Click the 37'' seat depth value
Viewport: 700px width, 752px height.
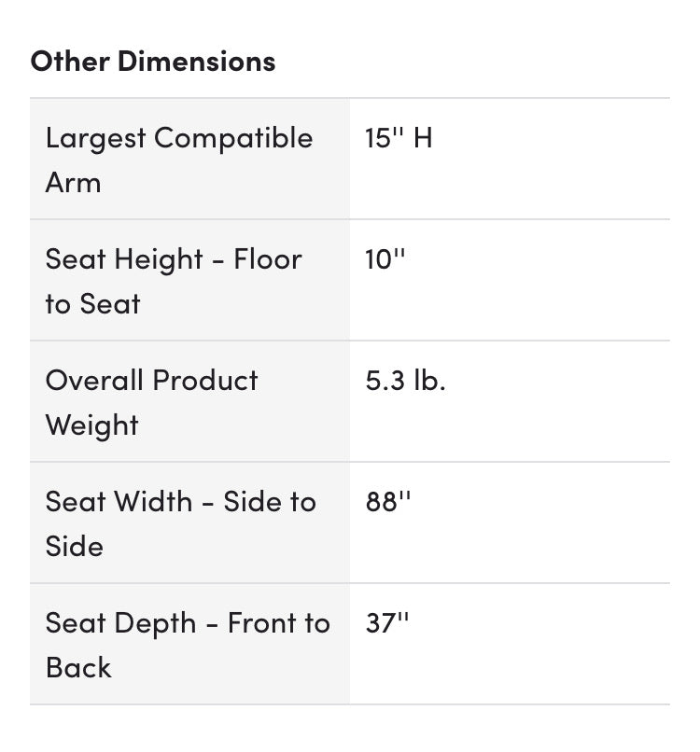387,623
